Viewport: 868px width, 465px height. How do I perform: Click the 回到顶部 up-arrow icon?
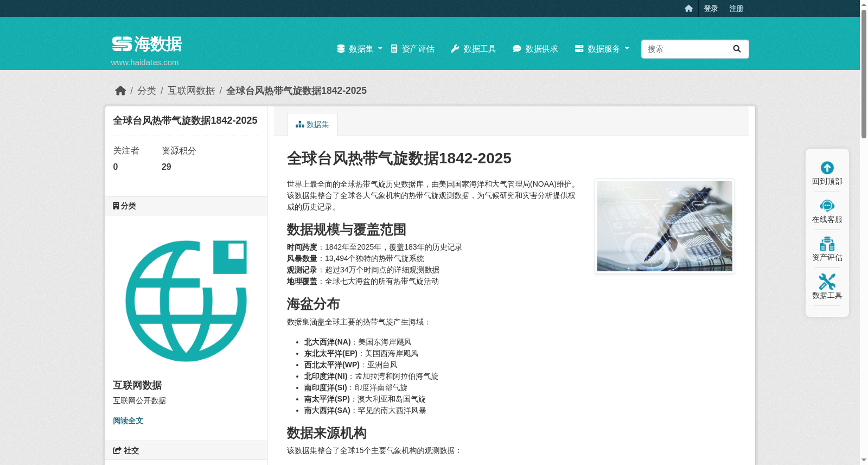coord(827,168)
